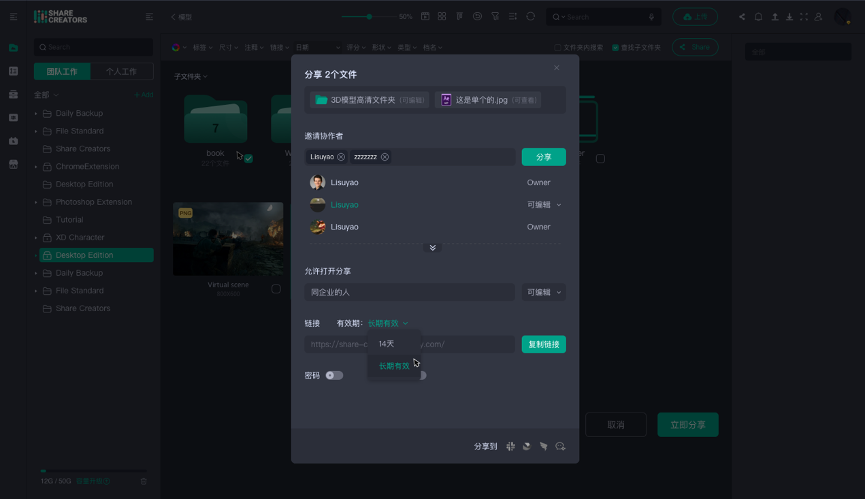Click the second share-to icon after Slack
The height and width of the screenshot is (499, 866).
coord(527,446)
